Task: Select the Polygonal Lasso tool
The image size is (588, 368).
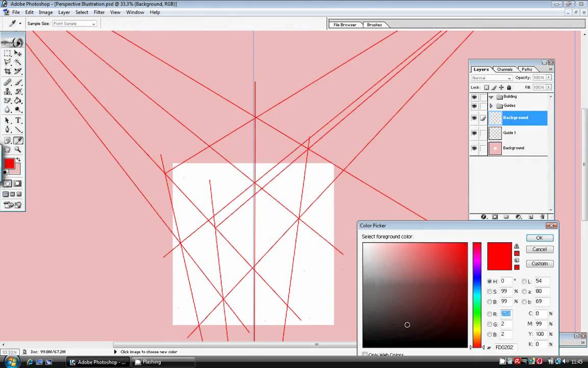Action: [x=7, y=62]
